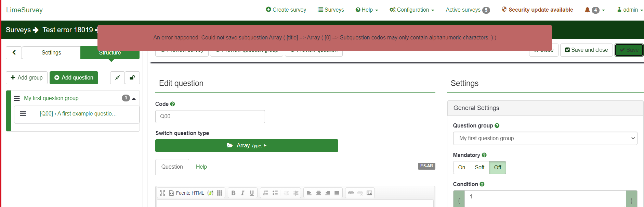Click Active surveys link

tap(468, 10)
